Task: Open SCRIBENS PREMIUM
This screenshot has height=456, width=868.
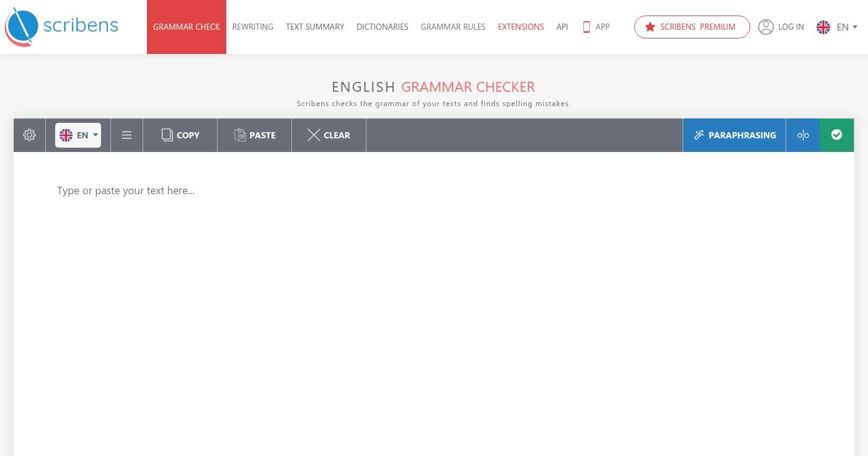Action: click(692, 27)
